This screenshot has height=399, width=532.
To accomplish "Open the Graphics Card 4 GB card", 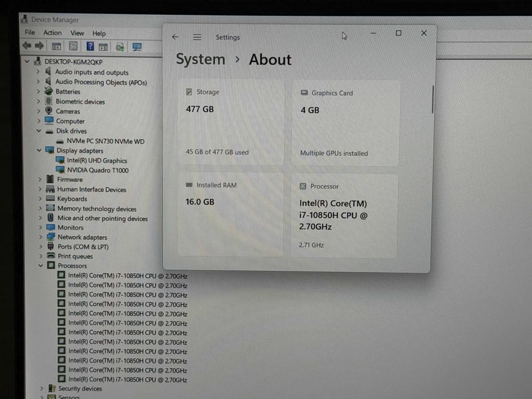I will coord(346,124).
